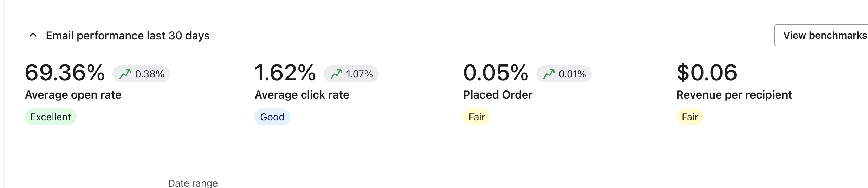The width and height of the screenshot is (868, 188).
Task: Click the Average click rate label
Action: coord(302,95)
